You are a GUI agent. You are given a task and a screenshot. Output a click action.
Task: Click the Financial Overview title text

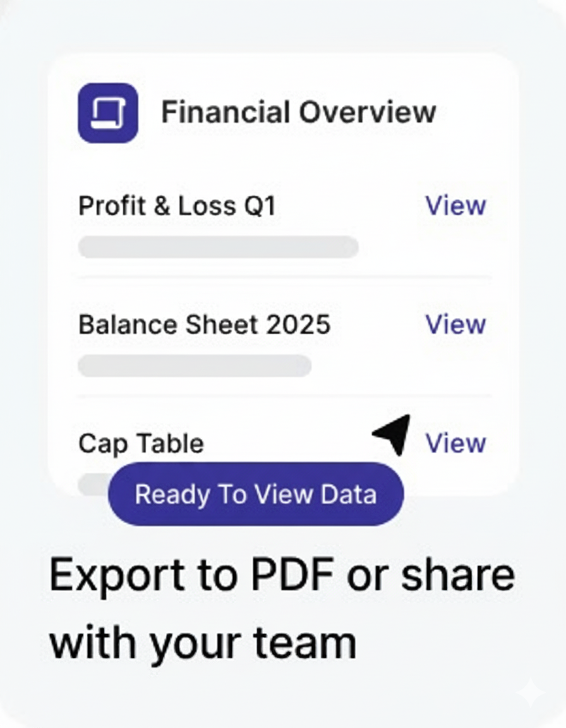298,112
